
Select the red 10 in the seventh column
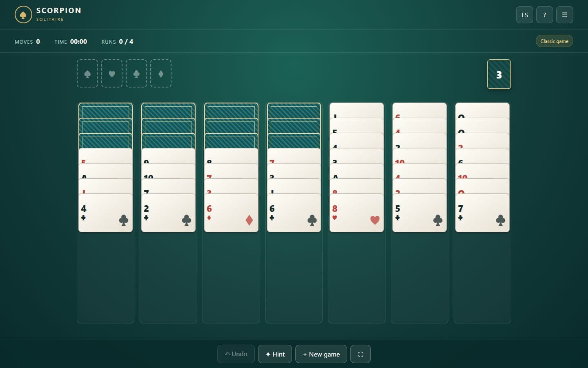click(482, 171)
